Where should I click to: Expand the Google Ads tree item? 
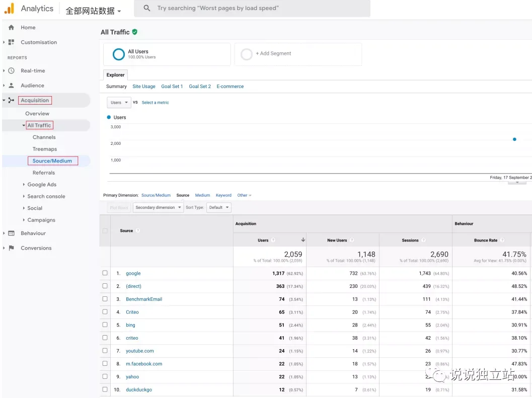click(24, 184)
